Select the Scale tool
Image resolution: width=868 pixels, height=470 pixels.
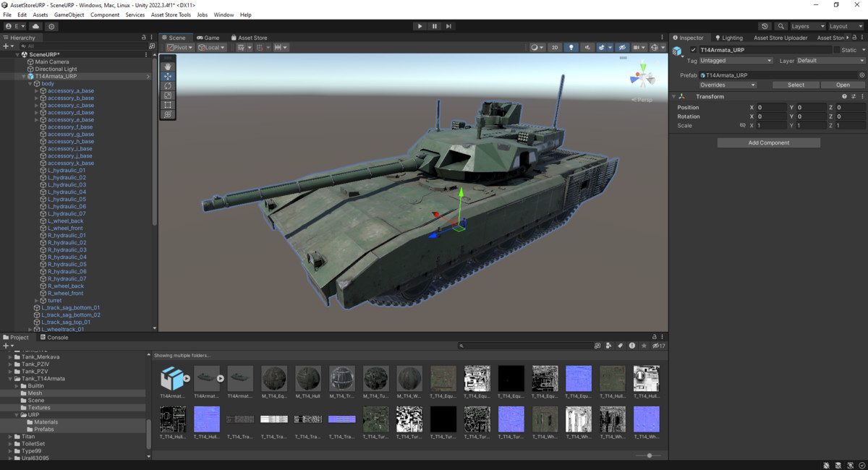(168, 95)
